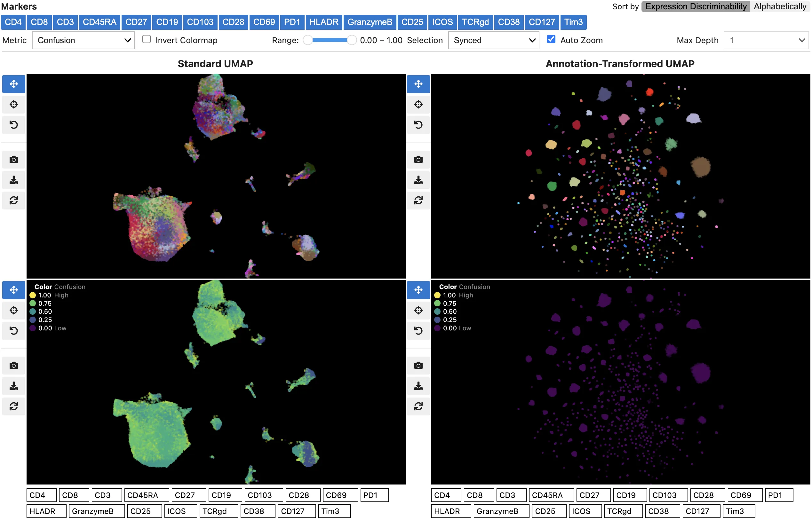Image resolution: width=812 pixels, height=520 pixels.
Task: Click TCRgd button under Annotation-Transformed UMAP
Action: (x=623, y=511)
